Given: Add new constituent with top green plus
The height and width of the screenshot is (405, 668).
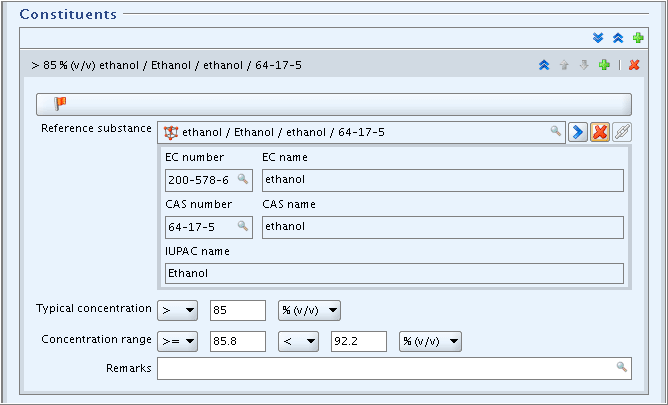Looking at the screenshot, I should pyautogui.click(x=638, y=38).
